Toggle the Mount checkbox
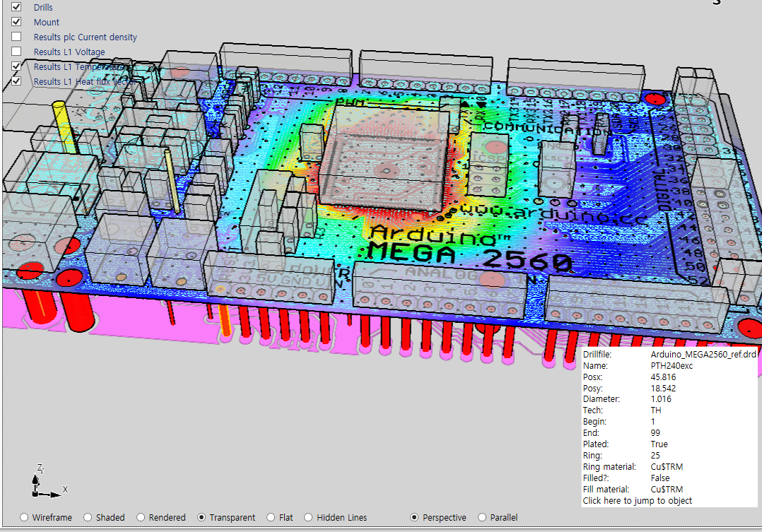This screenshot has height=532, width=762. 16,22
